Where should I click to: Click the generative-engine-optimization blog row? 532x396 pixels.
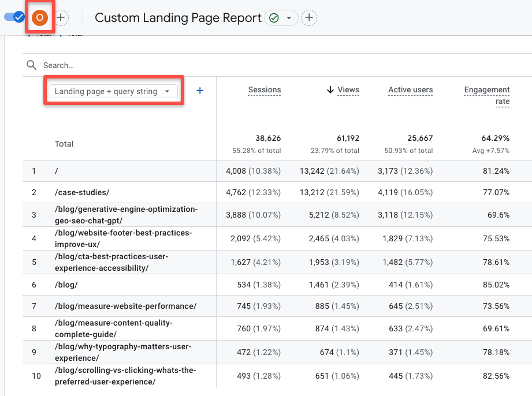(128, 215)
